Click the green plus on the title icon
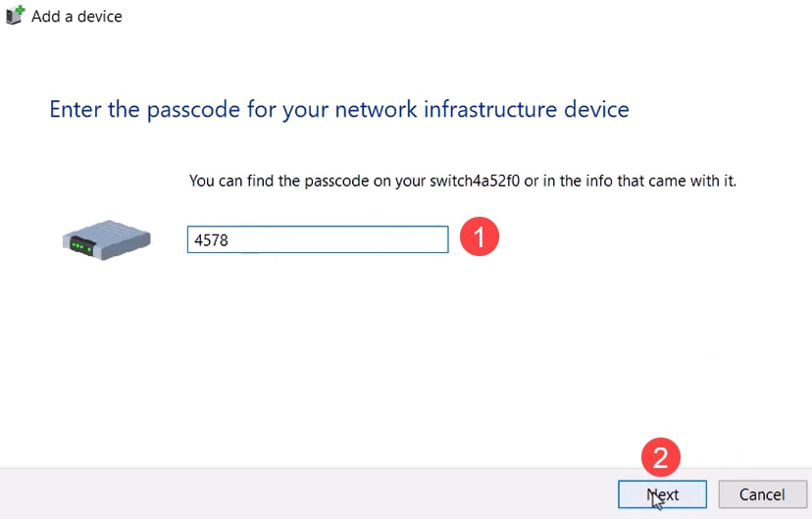 21,10
